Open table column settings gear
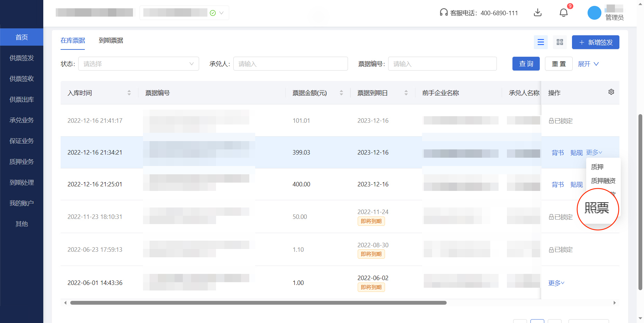The width and height of the screenshot is (644, 323). coord(611,92)
